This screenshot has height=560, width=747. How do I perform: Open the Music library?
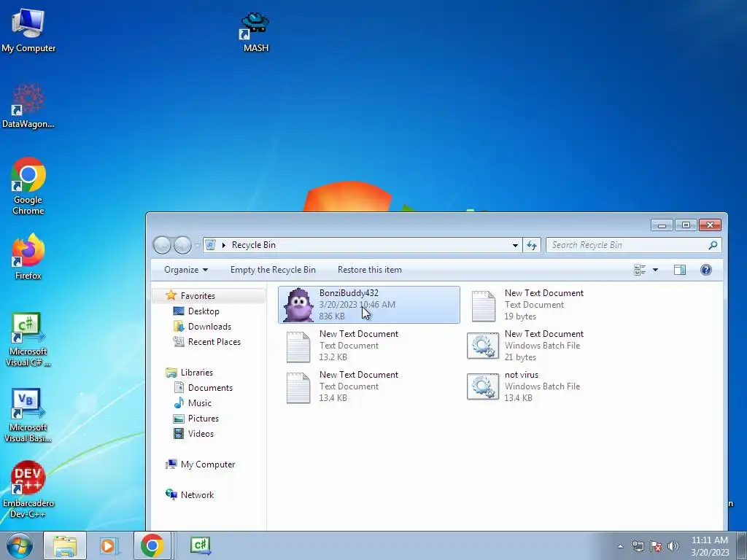click(x=200, y=403)
